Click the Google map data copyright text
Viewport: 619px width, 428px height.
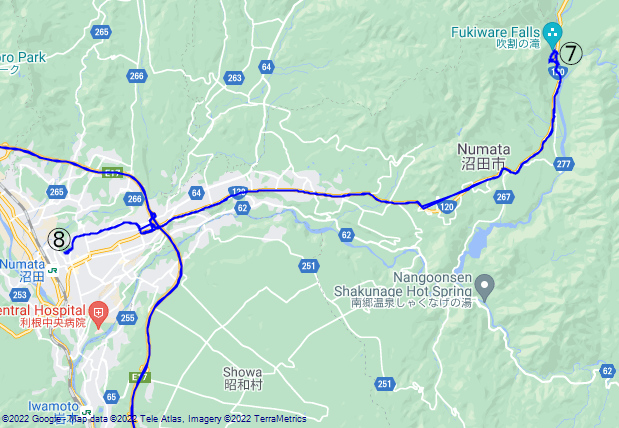tap(154, 419)
